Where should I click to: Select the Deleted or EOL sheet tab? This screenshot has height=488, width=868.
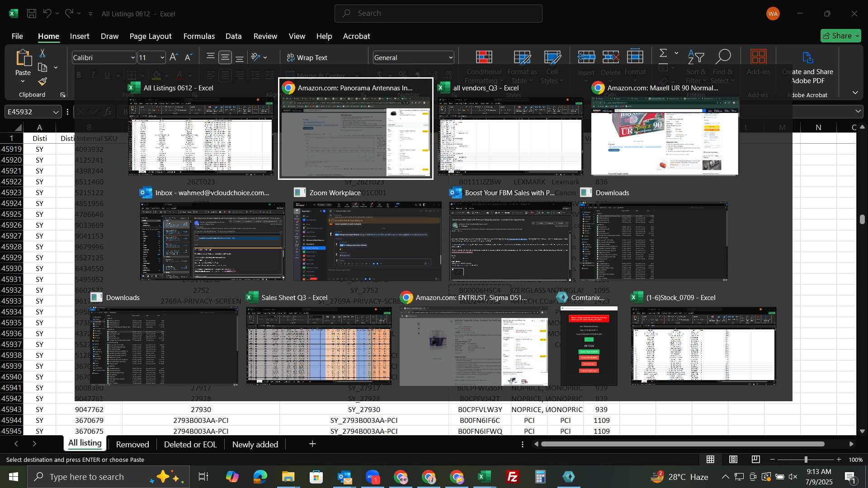click(190, 444)
